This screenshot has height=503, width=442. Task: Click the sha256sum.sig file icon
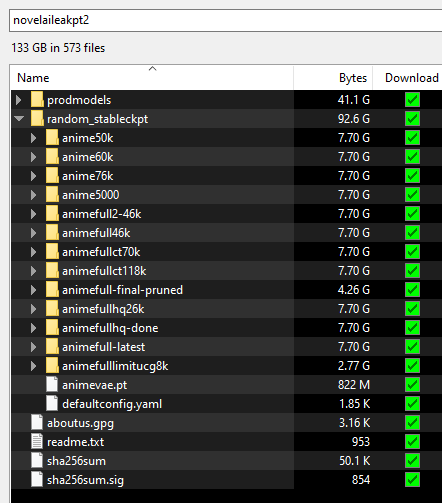[x=37, y=480]
